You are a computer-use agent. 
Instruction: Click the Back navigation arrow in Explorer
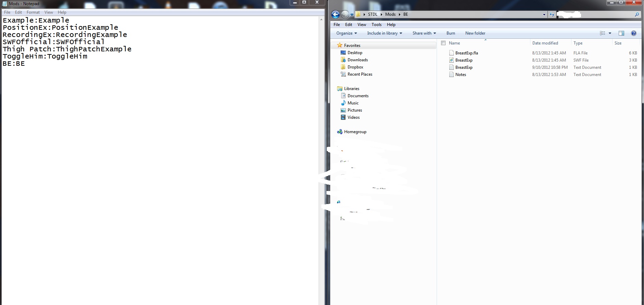point(335,14)
